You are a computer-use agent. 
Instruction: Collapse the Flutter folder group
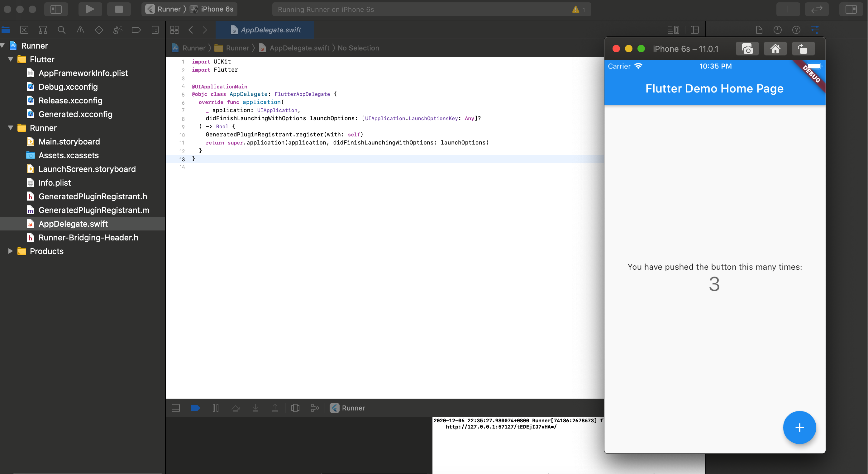click(x=11, y=59)
